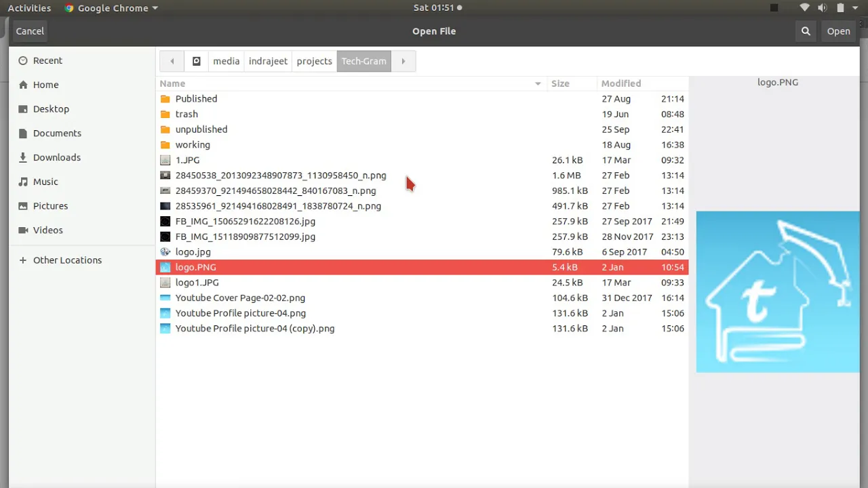Click the Downloads arrow icon in sidebar
868x488 pixels.
(x=23, y=157)
